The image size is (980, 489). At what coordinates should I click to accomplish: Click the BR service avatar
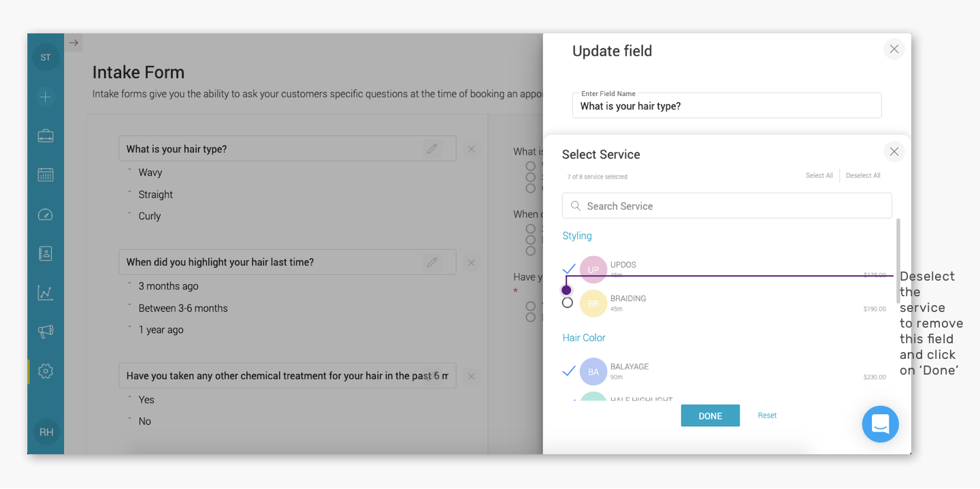(x=593, y=303)
